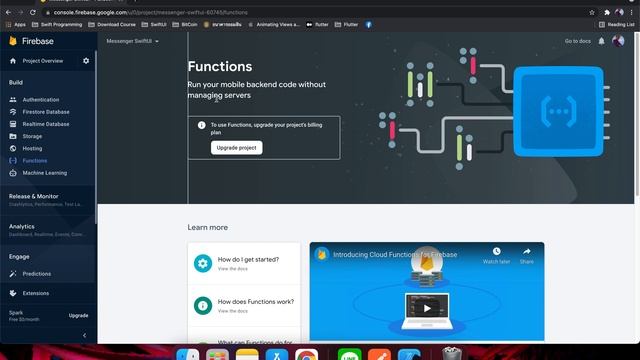Open Reading List in bookmarks bar
640x360 pixels.
(x=617, y=24)
